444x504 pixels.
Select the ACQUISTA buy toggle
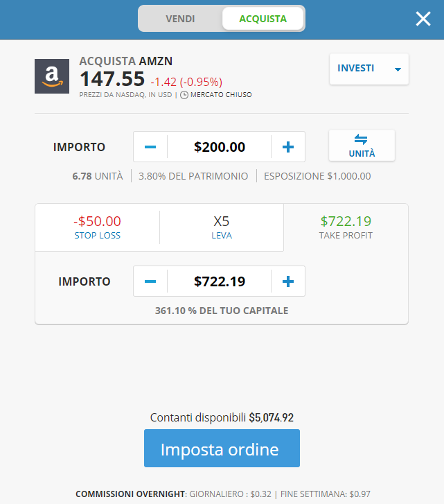263,19
